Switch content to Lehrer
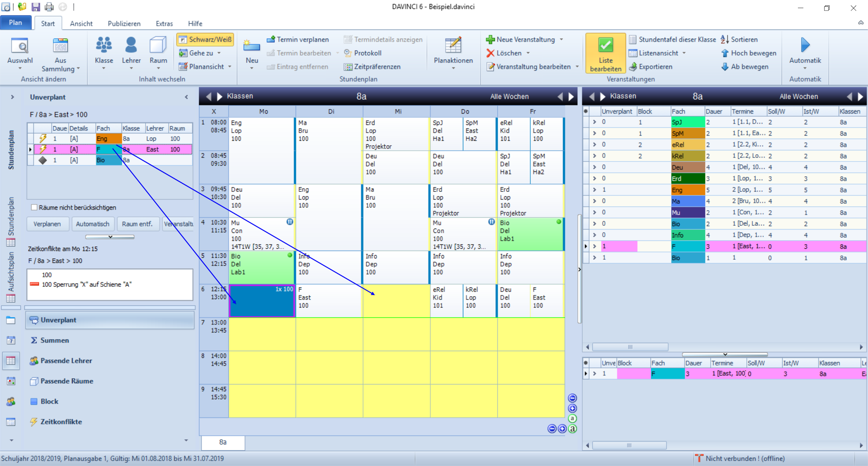Screen dimensions: 868x466 point(131,53)
